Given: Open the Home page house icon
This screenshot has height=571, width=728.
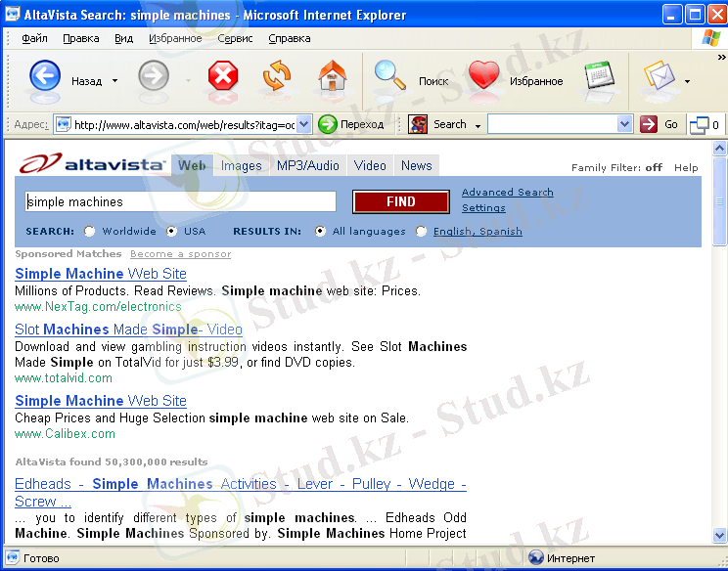Looking at the screenshot, I should [333, 75].
